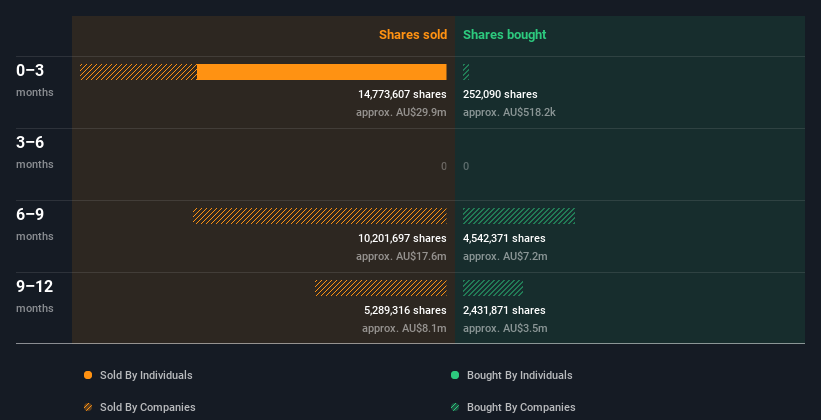
Task: Click the hatched green 6–9 months bought bar
Action: coord(519,216)
